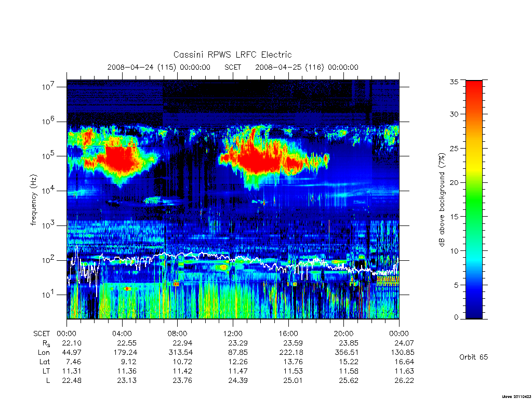532x399 pixels.
Task: Click the 'Rs' row label
Action: point(46,344)
